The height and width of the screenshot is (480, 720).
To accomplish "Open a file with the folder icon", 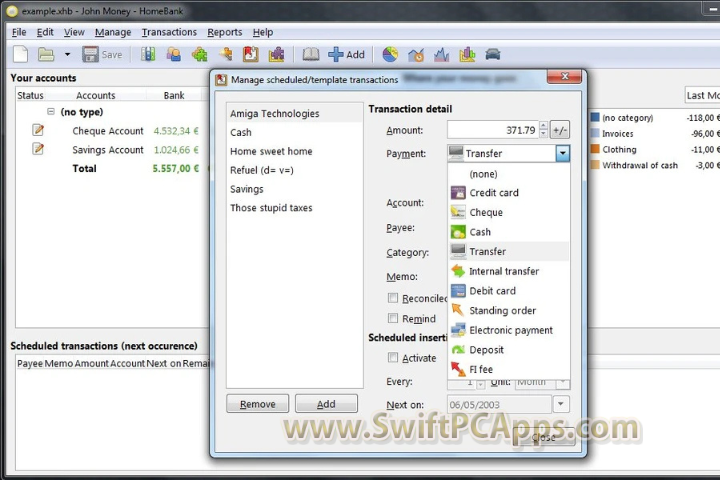I will (46, 54).
